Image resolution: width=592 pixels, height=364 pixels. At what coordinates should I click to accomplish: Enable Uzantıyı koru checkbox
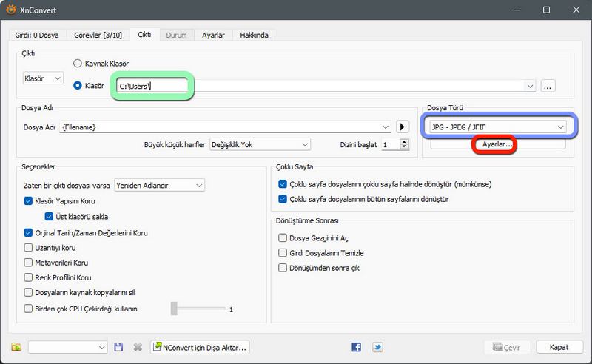28,248
